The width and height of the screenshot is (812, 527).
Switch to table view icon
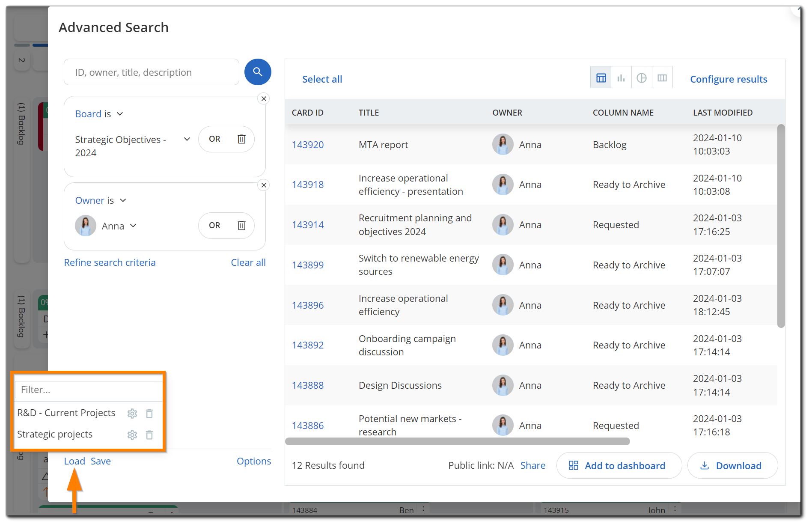pyautogui.click(x=601, y=78)
